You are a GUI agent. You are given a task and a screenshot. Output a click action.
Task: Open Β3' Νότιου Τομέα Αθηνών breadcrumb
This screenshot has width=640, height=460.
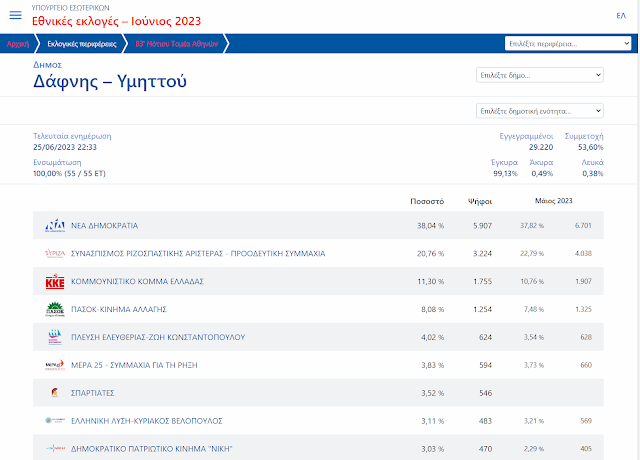point(177,44)
